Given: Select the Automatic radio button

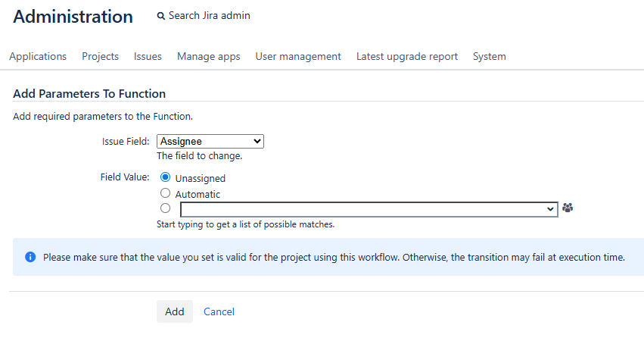Looking at the screenshot, I should [166, 193].
